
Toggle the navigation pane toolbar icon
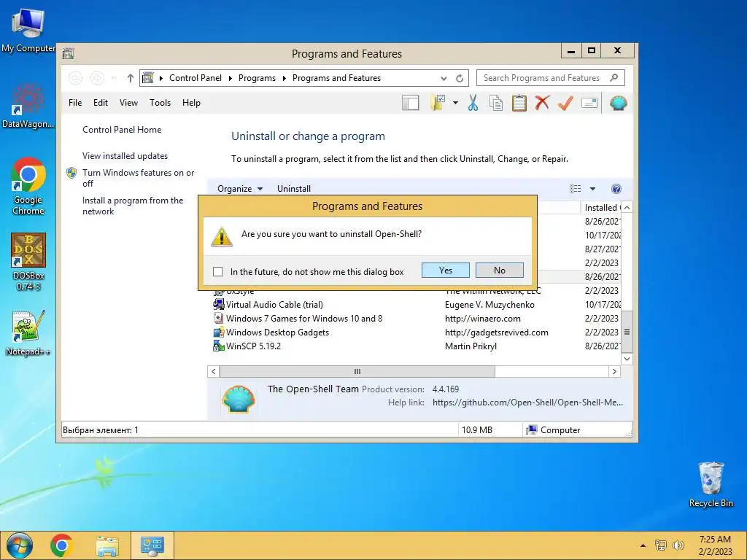410,102
